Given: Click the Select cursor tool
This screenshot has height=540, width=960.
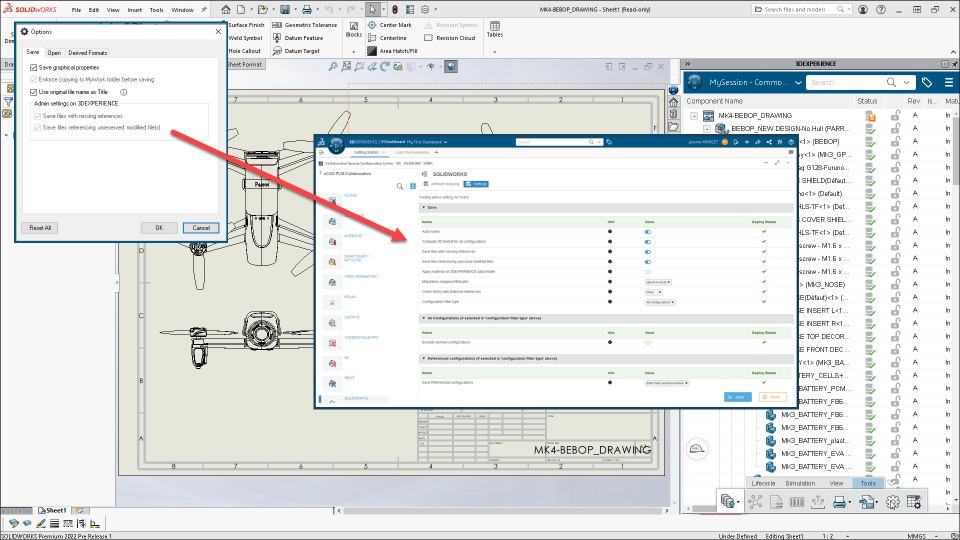Looking at the screenshot, I should 373,9.
